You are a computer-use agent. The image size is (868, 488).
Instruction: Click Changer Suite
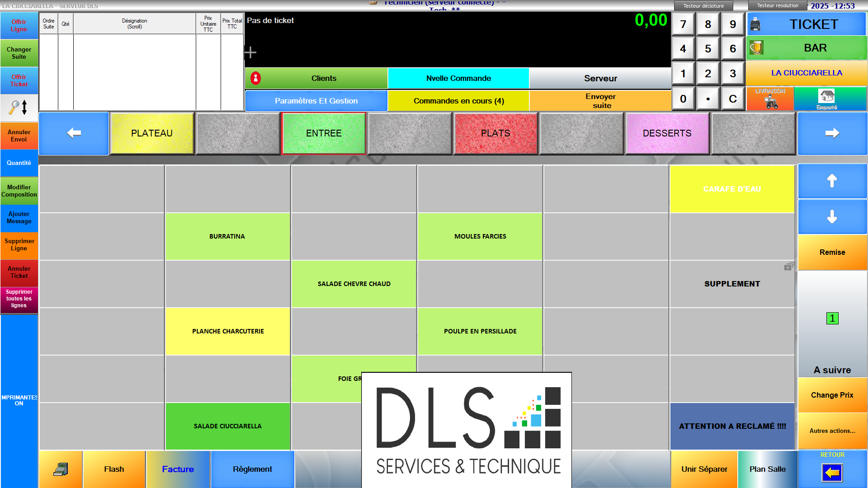tap(19, 53)
